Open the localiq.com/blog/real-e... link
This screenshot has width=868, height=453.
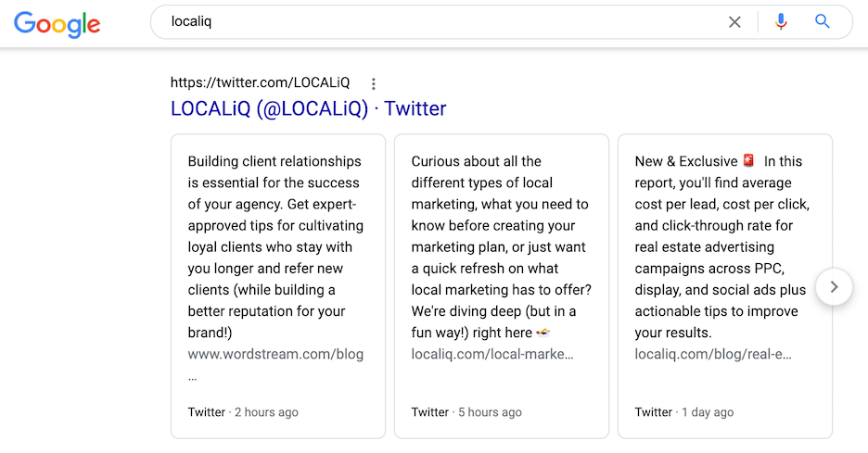tap(713, 354)
